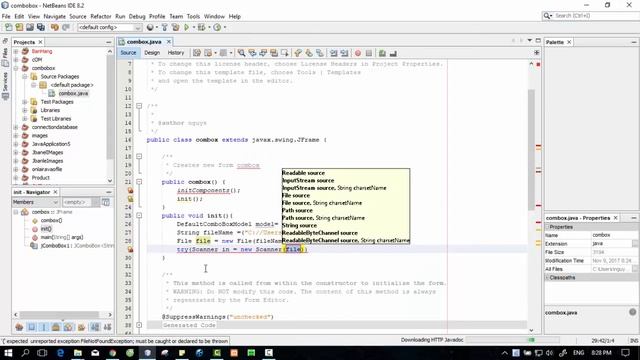Close the Palette panel tab
The image size is (640, 360).
(x=569, y=42)
